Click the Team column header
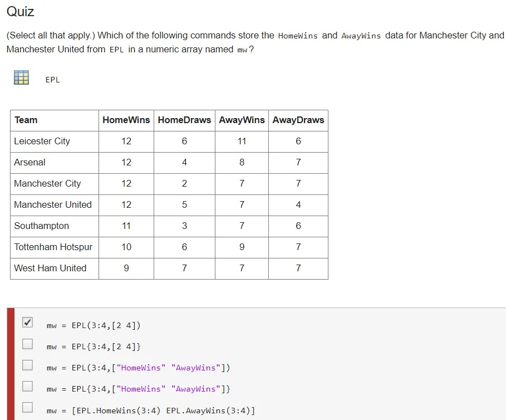Screen dimensions: 506x420 (x=26, y=120)
